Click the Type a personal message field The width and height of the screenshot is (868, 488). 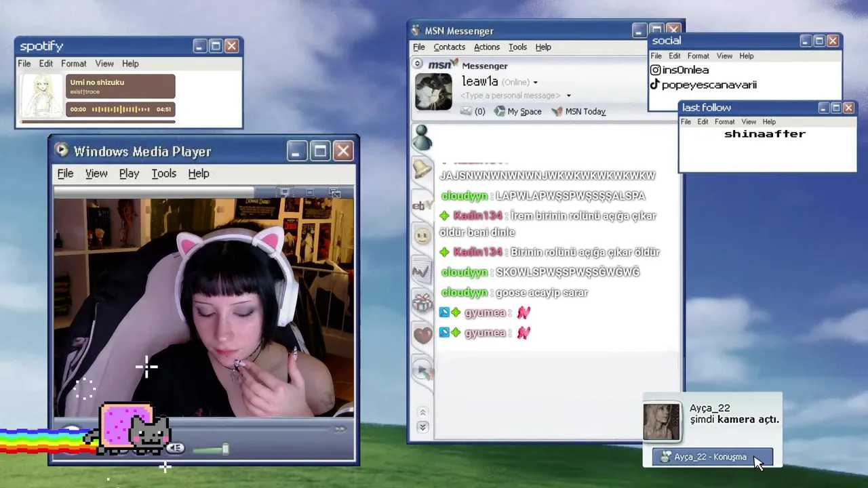(511, 96)
